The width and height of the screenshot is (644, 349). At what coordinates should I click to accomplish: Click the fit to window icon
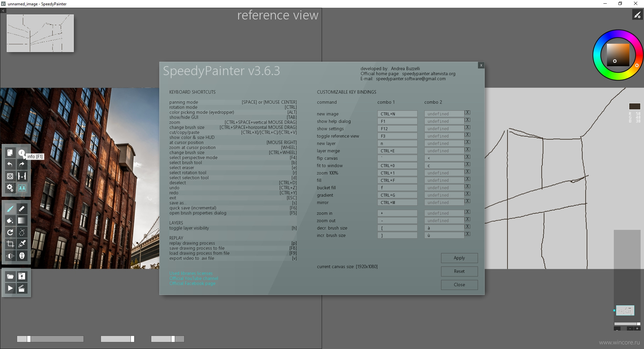click(x=10, y=176)
